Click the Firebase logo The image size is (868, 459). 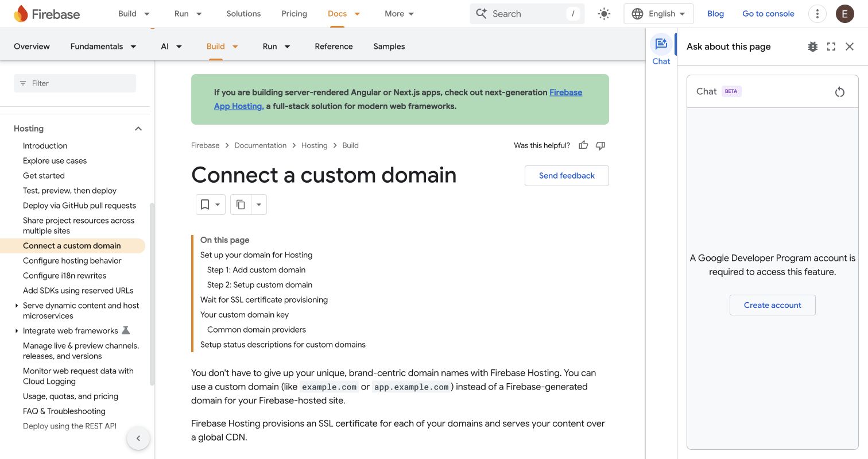coord(46,14)
